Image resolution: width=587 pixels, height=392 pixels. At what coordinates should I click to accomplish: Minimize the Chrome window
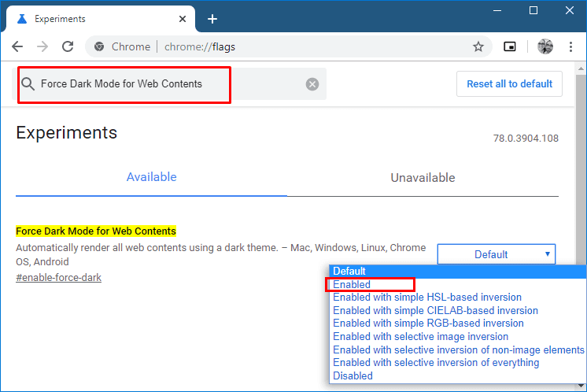pyautogui.click(x=497, y=10)
